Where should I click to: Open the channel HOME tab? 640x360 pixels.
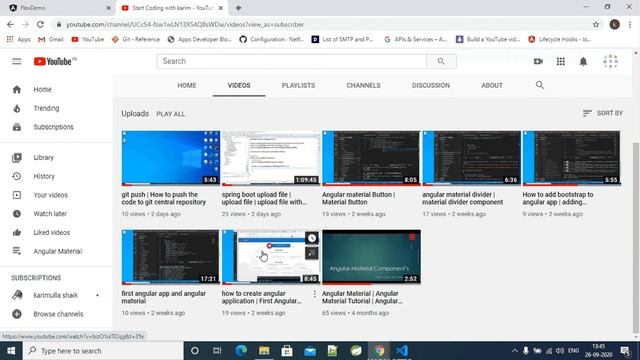click(187, 85)
